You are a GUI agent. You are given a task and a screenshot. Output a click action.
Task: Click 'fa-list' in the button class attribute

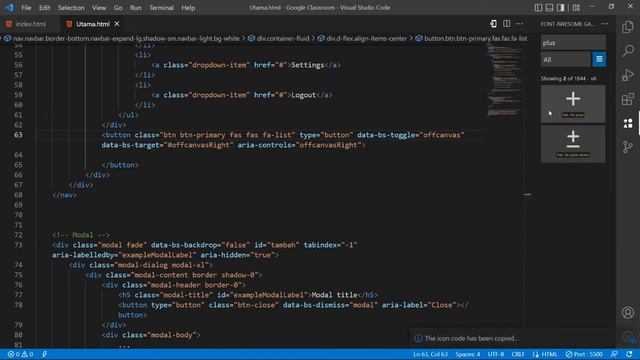(x=277, y=135)
